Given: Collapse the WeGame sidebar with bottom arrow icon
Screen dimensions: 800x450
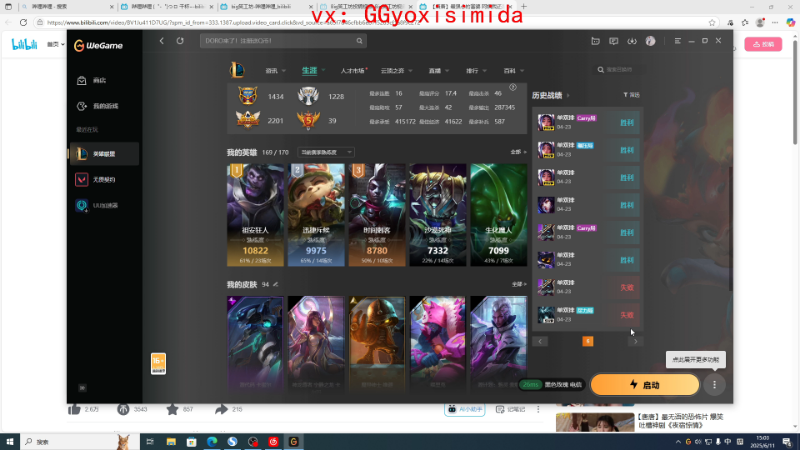Looking at the screenshot, I should [82, 388].
